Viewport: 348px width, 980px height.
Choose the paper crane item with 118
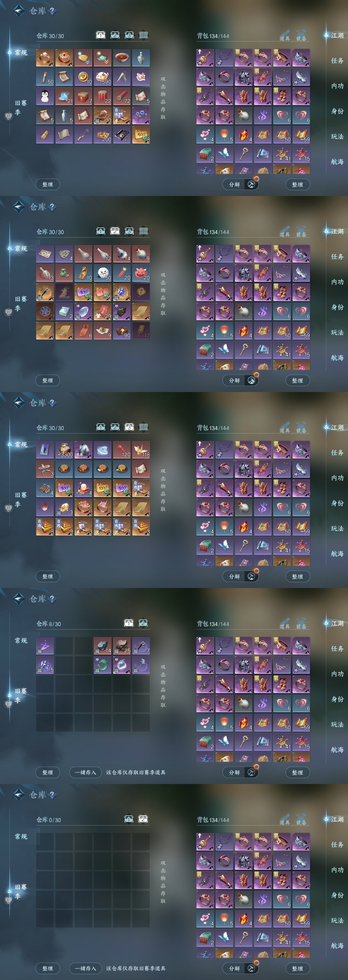click(x=141, y=450)
